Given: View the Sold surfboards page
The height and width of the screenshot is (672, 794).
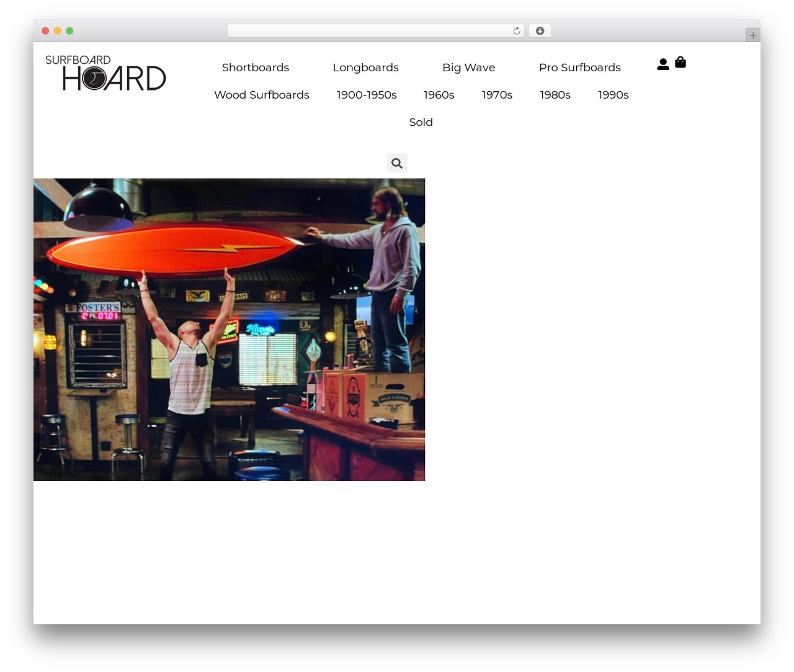Looking at the screenshot, I should [421, 122].
